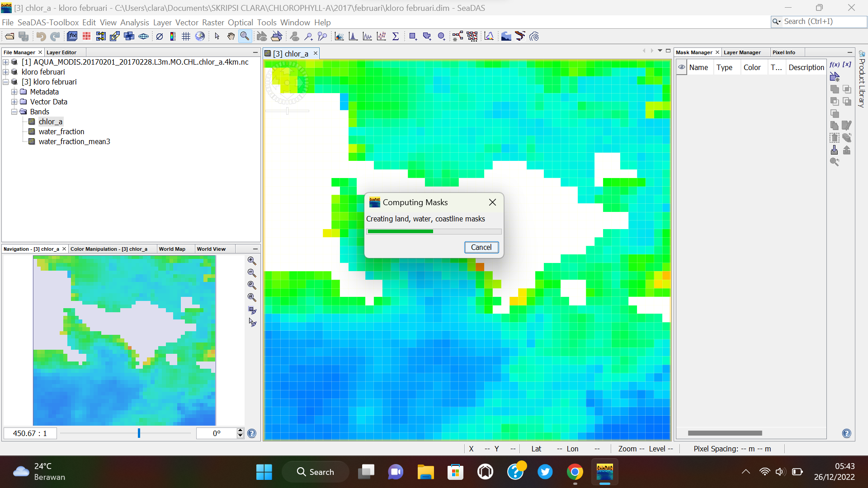Switch to the World Map tab
The width and height of the screenshot is (868, 488).
point(172,249)
